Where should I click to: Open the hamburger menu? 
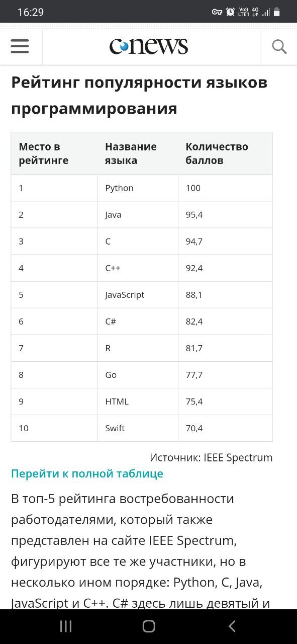[20, 46]
